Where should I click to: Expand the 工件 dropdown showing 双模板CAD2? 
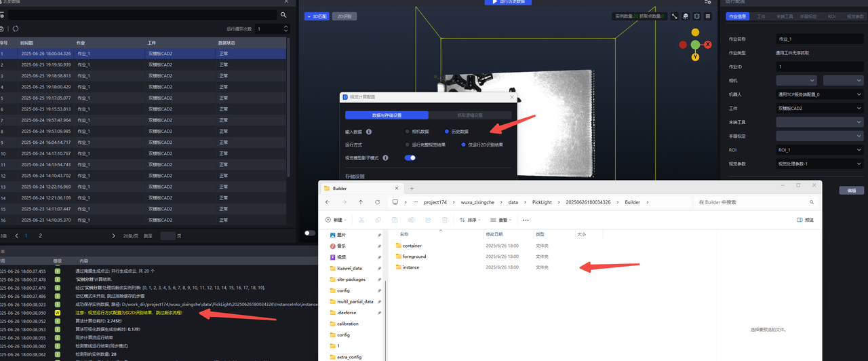[x=819, y=108]
